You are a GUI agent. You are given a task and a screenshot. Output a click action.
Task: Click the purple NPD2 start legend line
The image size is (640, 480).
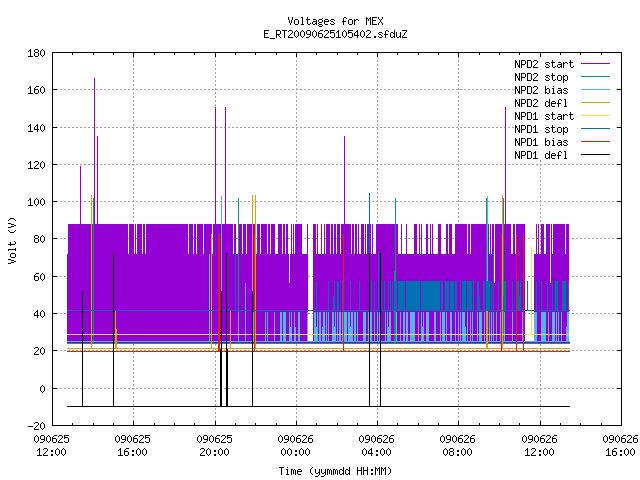click(595, 64)
